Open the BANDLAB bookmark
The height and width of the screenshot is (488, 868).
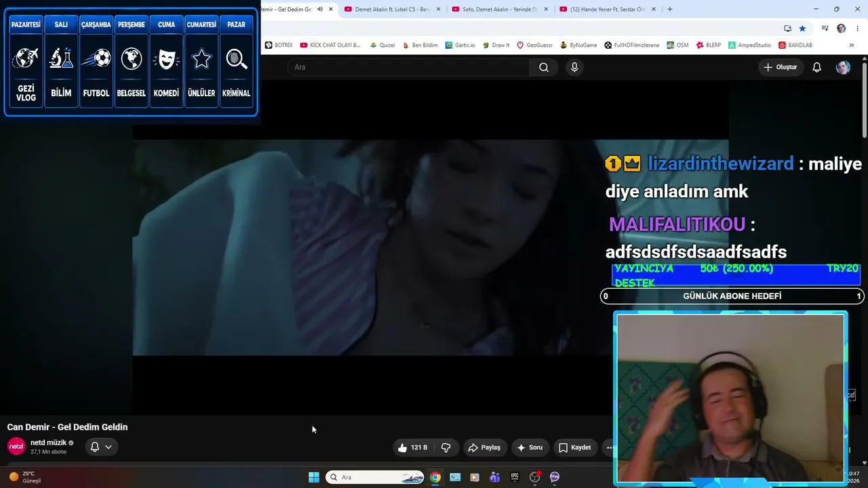pyautogui.click(x=795, y=45)
